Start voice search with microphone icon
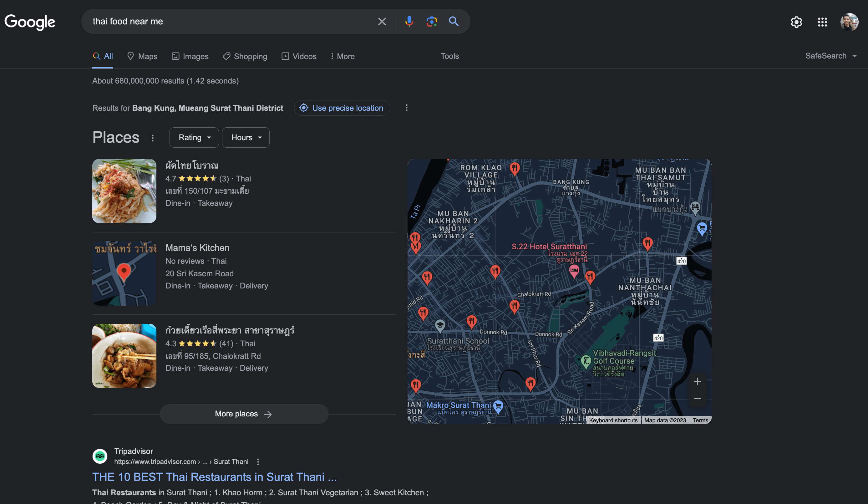Viewport: 868px width, 504px height. point(409,21)
